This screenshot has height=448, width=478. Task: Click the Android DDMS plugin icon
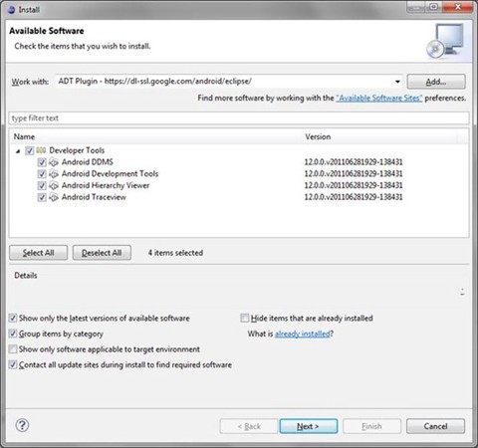(x=54, y=162)
